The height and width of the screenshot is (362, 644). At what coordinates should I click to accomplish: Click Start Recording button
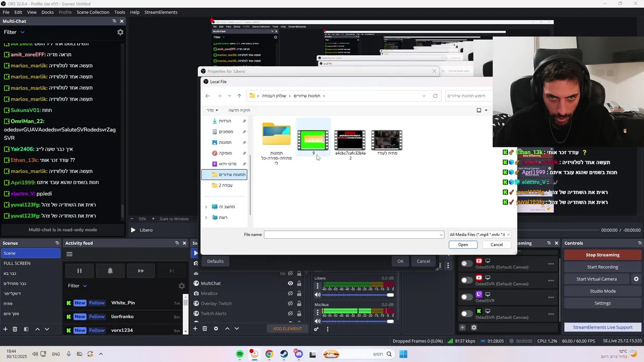point(602,267)
